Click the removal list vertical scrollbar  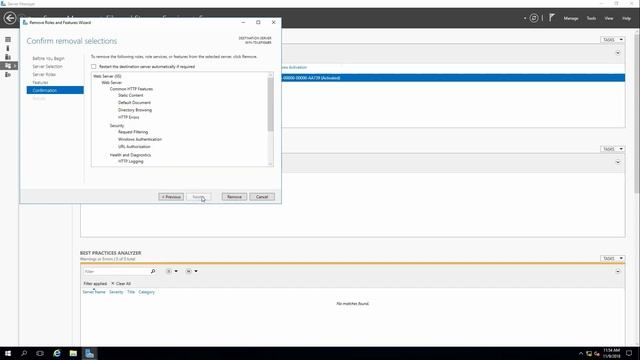pos(270,104)
